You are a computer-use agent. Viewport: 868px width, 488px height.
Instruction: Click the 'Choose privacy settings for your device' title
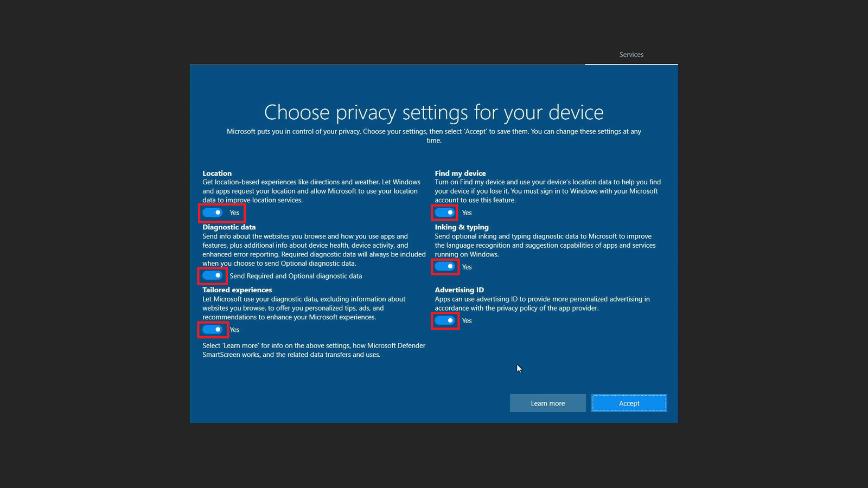point(434,113)
